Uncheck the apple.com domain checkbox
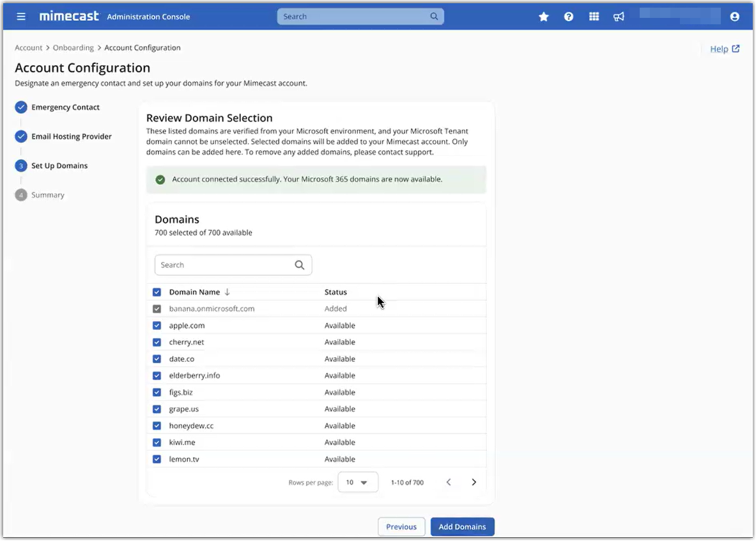 (x=157, y=325)
